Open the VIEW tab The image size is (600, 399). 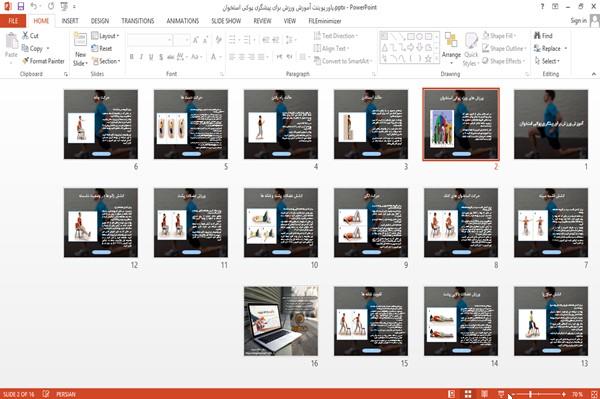tap(290, 21)
